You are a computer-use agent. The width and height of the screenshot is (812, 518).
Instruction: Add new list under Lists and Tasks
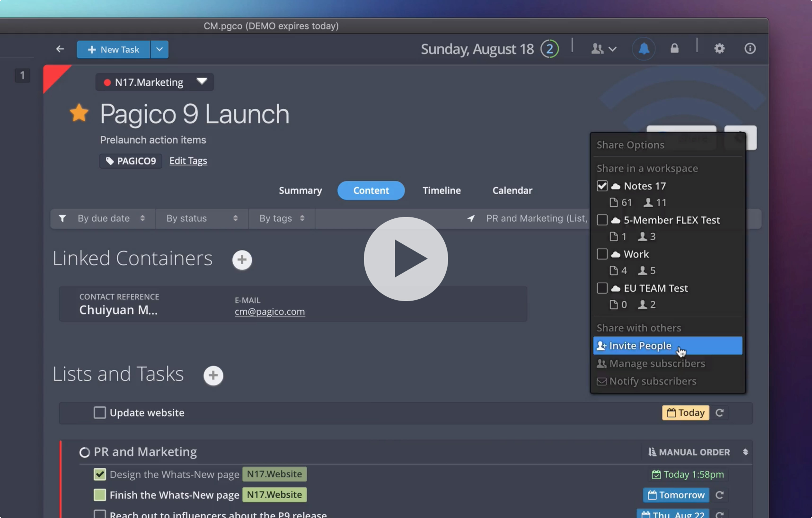point(213,375)
